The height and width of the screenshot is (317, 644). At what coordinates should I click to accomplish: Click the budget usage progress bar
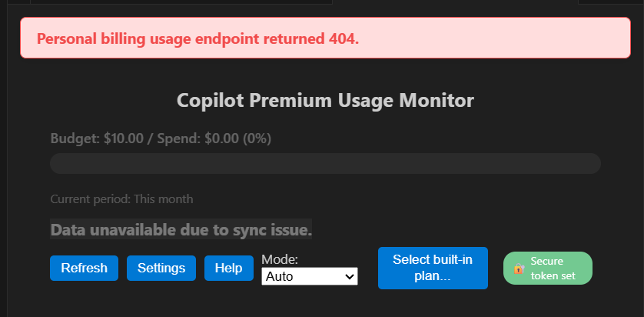coord(325,163)
